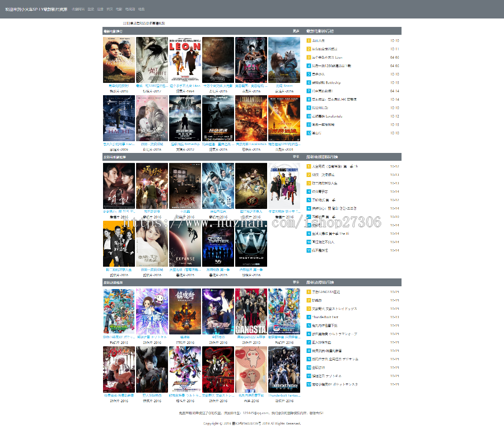Open anime ranking item 1 containing GANGSTA
The height and width of the screenshot is (442, 504).
coord(326,292)
